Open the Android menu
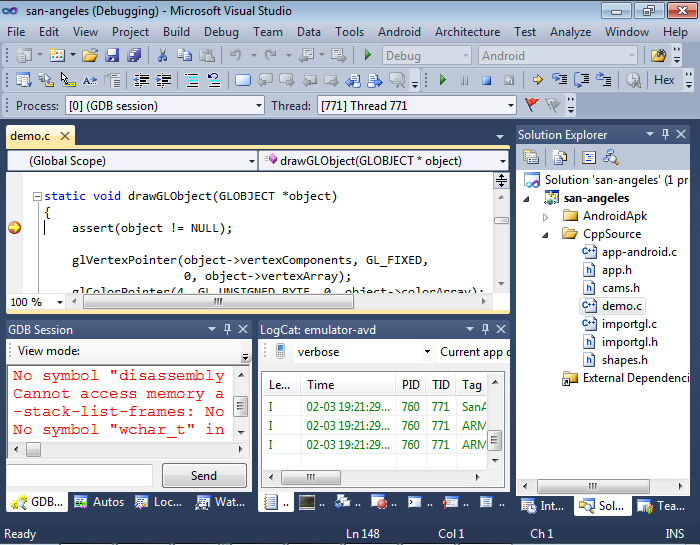 click(x=399, y=32)
